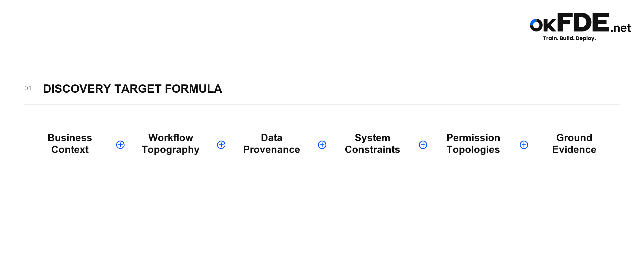Select the Data Provenance label
The height and width of the screenshot is (268, 644).
tap(272, 144)
